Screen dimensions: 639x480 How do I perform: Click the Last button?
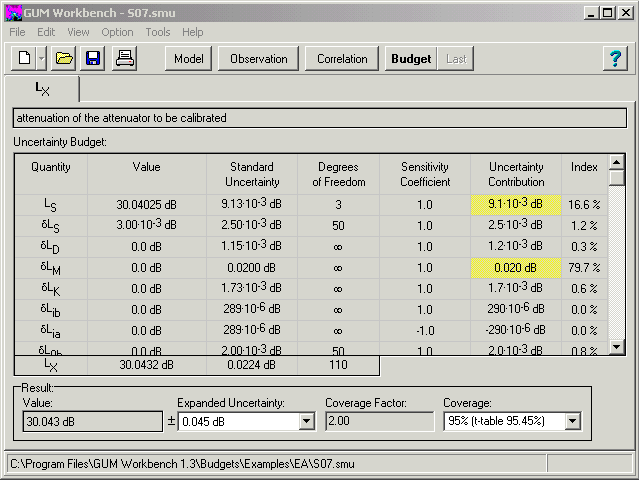[x=456, y=59]
